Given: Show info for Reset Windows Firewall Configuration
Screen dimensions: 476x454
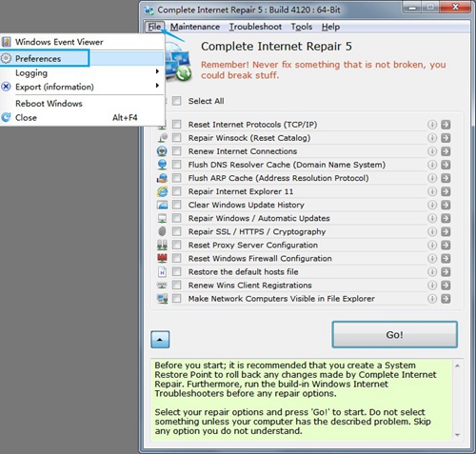Looking at the screenshot, I should point(432,258).
